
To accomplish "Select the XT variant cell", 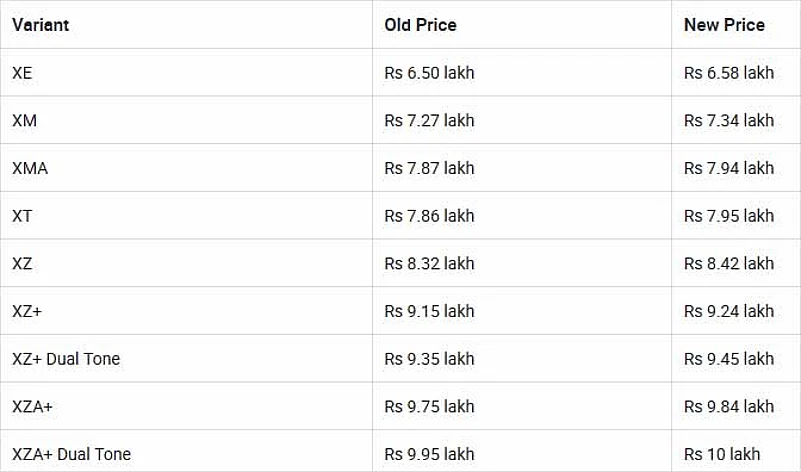I will tap(22, 216).
